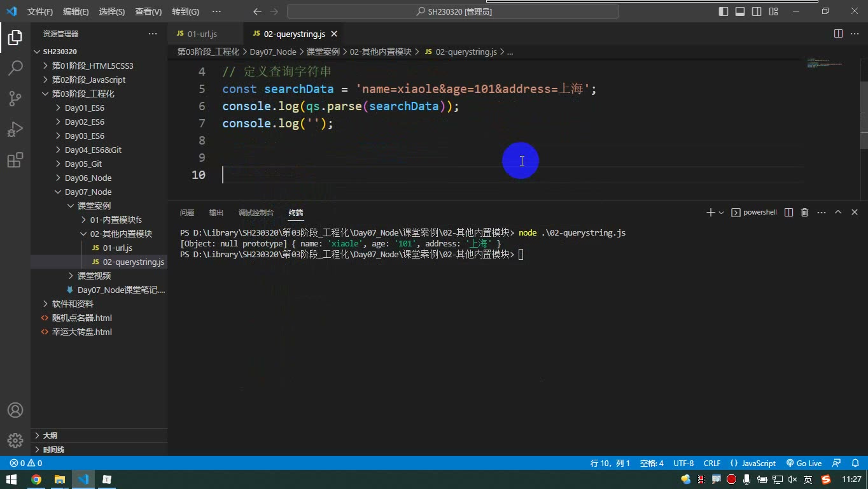The image size is (868, 489).
Task: Click the title bar command search box
Action: coord(453,11)
